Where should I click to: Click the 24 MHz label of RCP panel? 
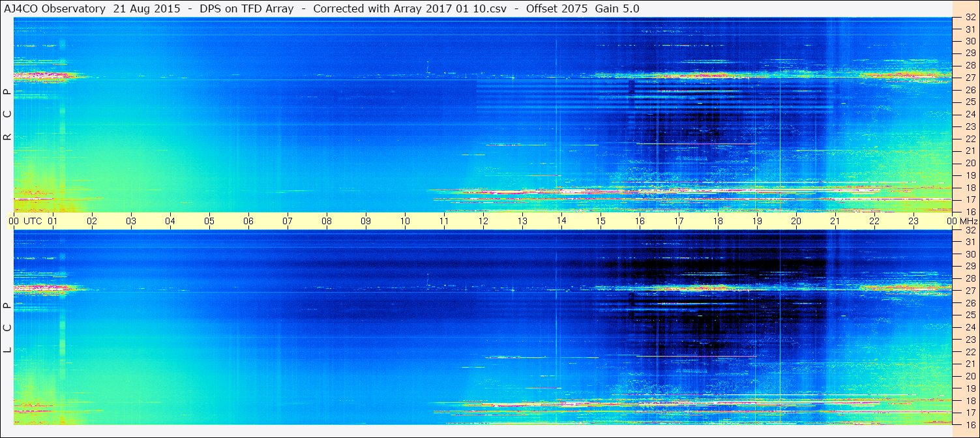970,115
